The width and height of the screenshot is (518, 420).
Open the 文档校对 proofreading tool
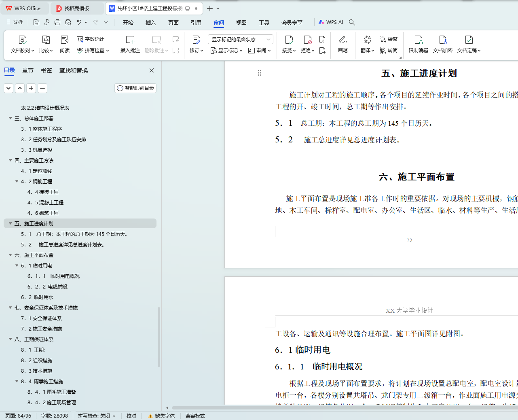click(22, 45)
